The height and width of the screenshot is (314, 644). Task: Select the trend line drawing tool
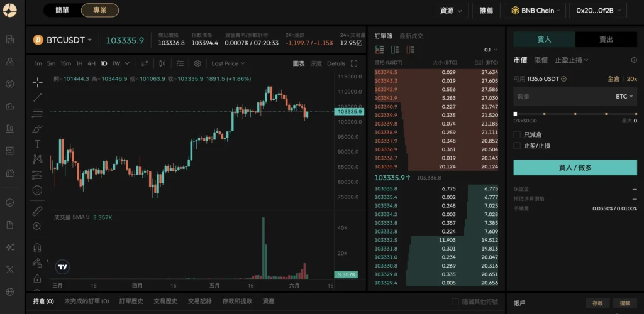point(37,97)
